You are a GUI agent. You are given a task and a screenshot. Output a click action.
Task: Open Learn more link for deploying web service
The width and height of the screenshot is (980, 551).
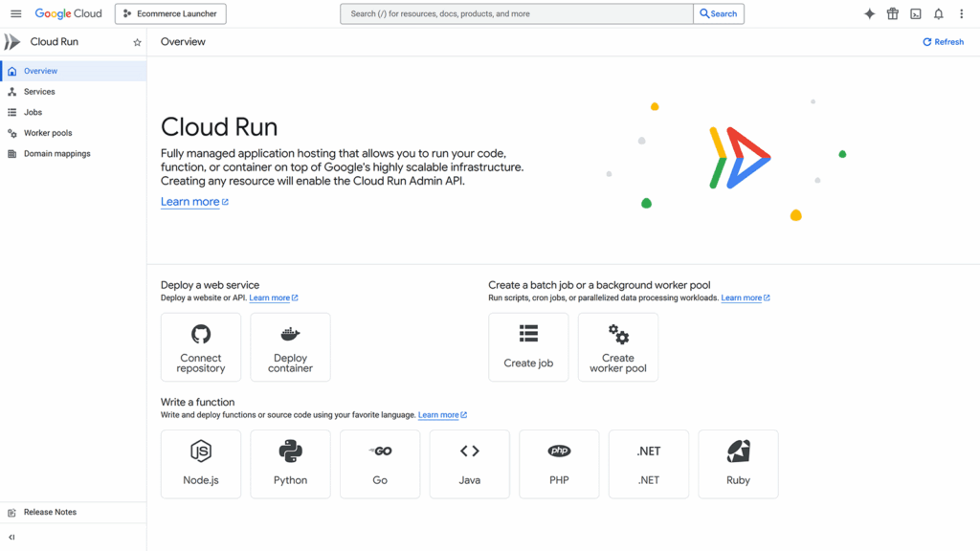(x=274, y=298)
